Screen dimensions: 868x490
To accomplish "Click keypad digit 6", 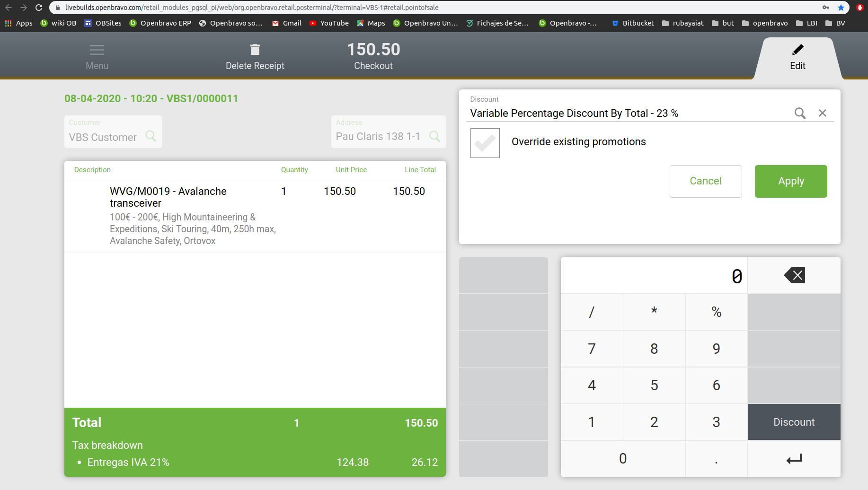I will click(716, 385).
